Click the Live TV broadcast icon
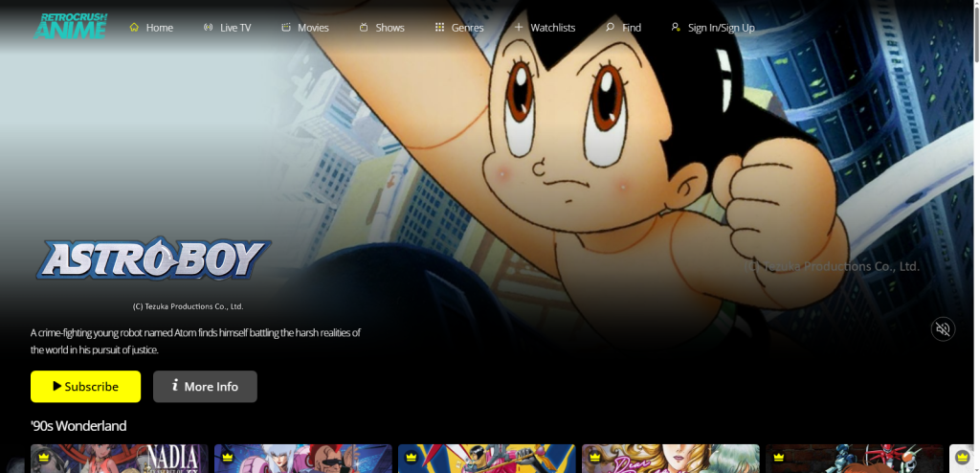 pos(208,28)
